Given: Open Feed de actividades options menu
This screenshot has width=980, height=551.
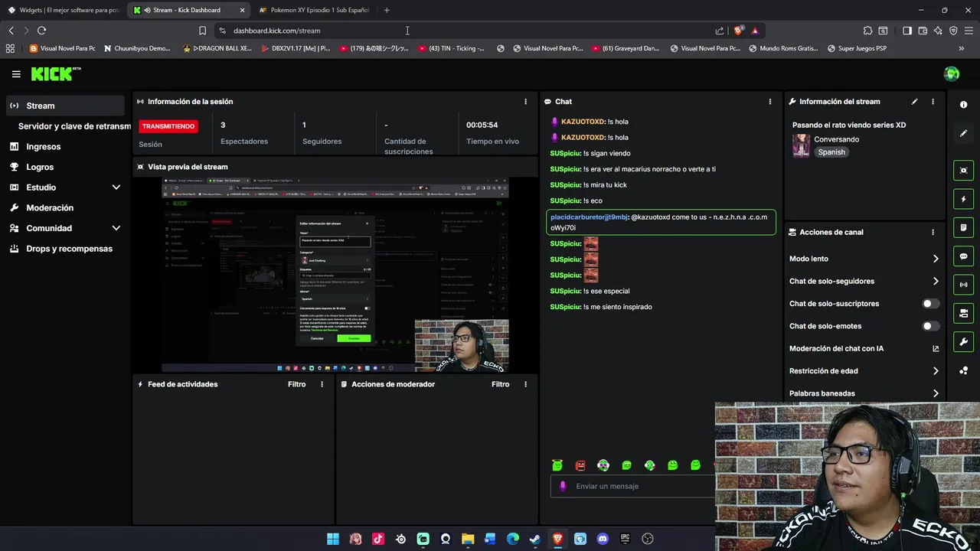Looking at the screenshot, I should click(x=322, y=384).
